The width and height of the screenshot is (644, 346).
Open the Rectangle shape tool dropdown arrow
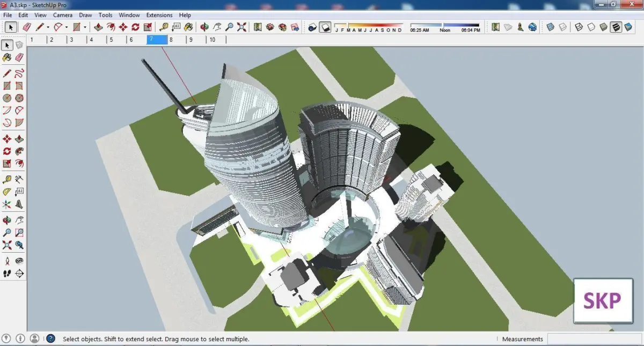[x=85, y=27]
